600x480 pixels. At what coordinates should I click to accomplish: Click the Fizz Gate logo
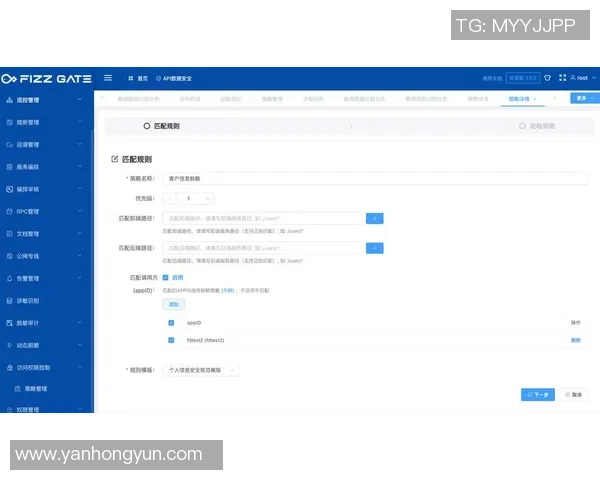[x=46, y=79]
